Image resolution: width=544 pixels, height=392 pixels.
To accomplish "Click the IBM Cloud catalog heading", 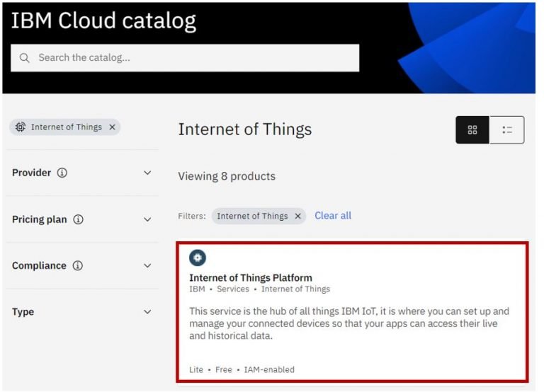I will point(103,21).
